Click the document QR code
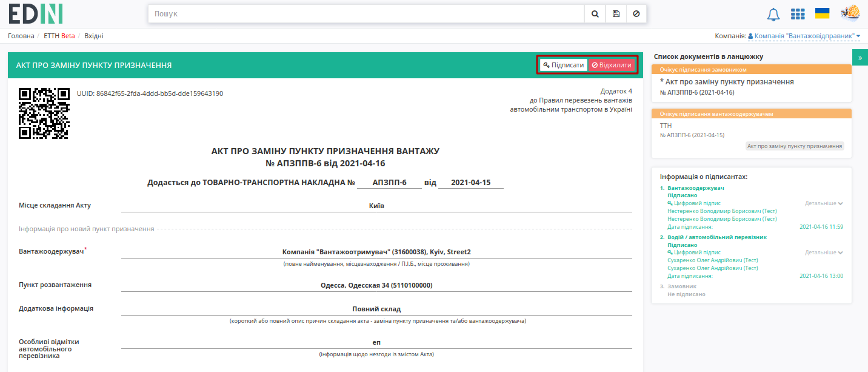 pyautogui.click(x=44, y=113)
